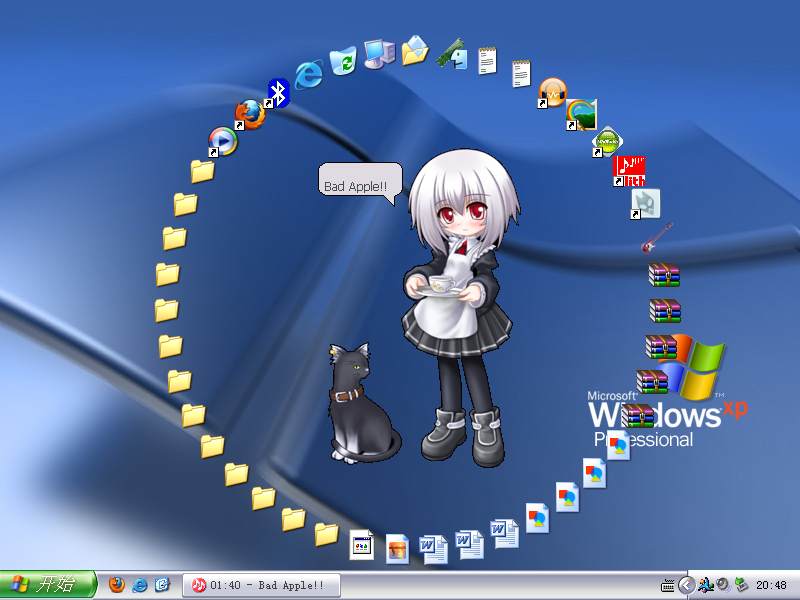Click the Bad Apple!! taskbar button
The image size is (800, 600).
tap(261, 585)
